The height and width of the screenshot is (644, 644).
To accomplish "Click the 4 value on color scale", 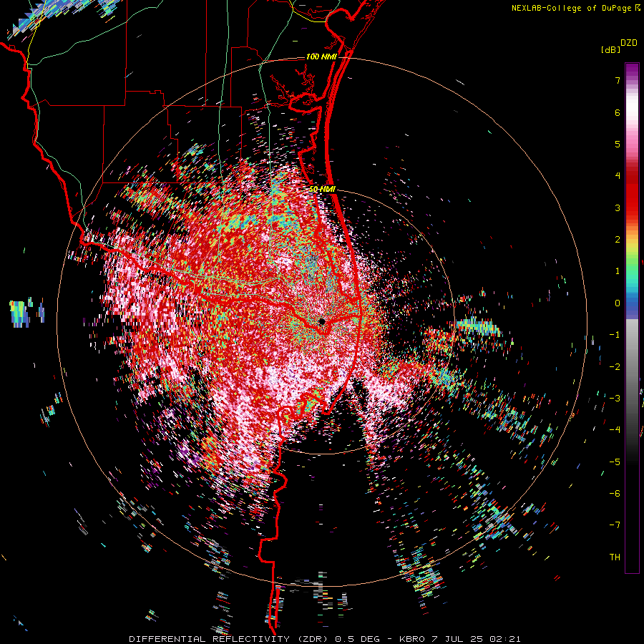I will click(x=618, y=176).
